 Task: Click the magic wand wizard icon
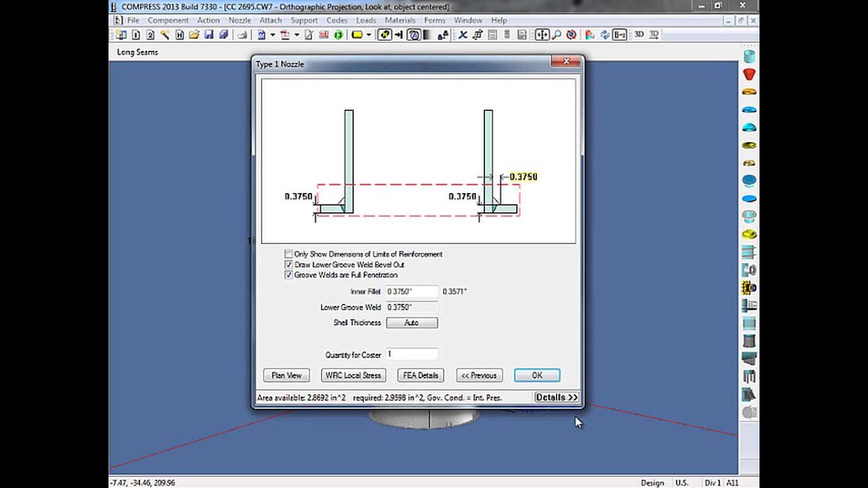pyautogui.click(x=165, y=35)
